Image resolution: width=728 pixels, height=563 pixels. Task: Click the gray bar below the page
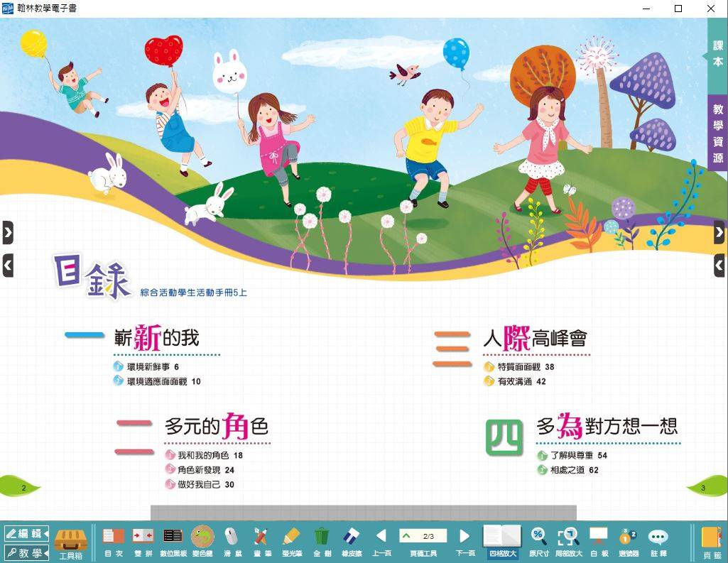(x=364, y=513)
